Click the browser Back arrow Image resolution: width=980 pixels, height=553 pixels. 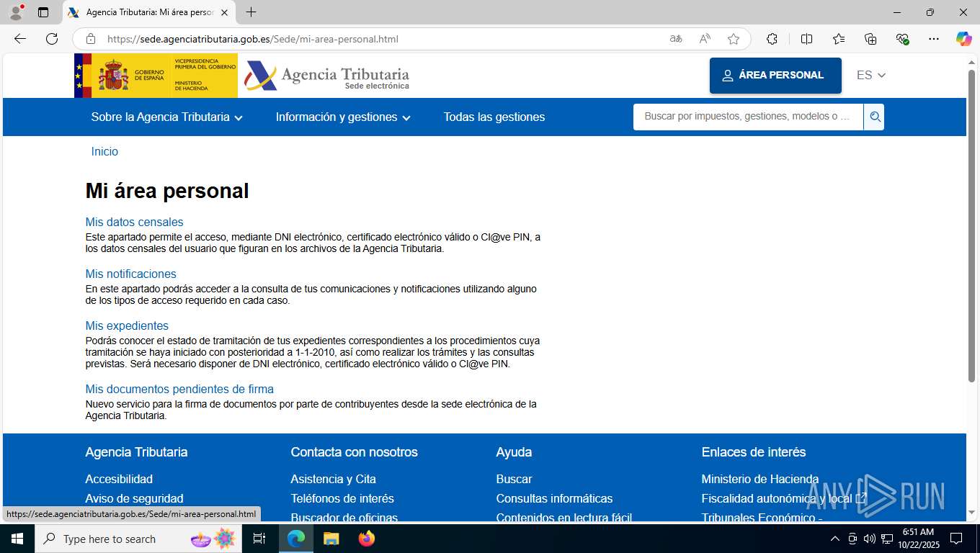[20, 39]
